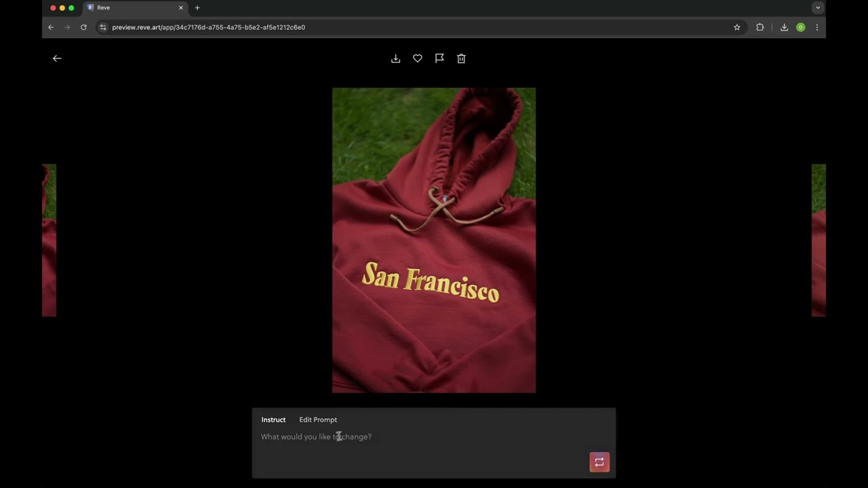The image size is (868, 488).
Task: Select the Instruct tab
Action: (273, 420)
